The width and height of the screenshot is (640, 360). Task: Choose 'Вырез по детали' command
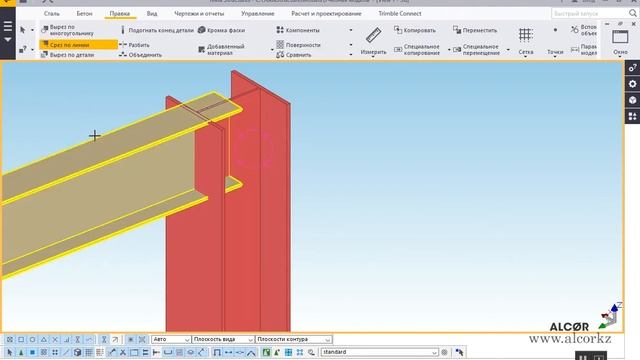coord(68,55)
